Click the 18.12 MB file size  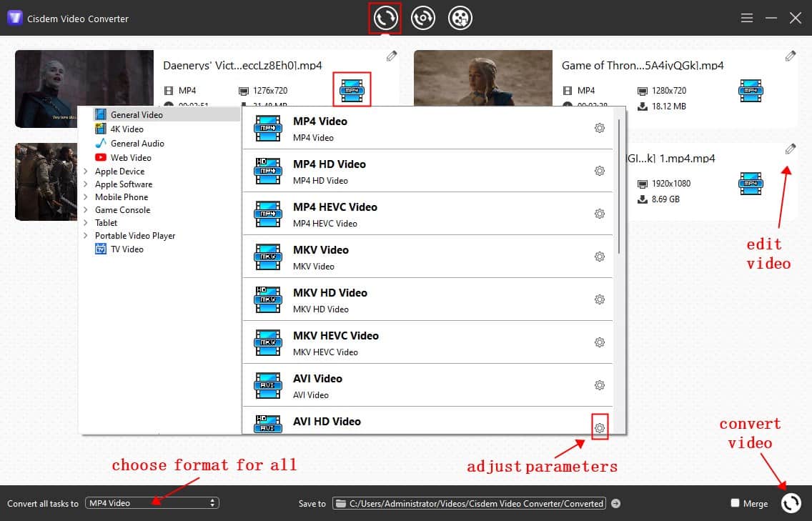coord(668,106)
